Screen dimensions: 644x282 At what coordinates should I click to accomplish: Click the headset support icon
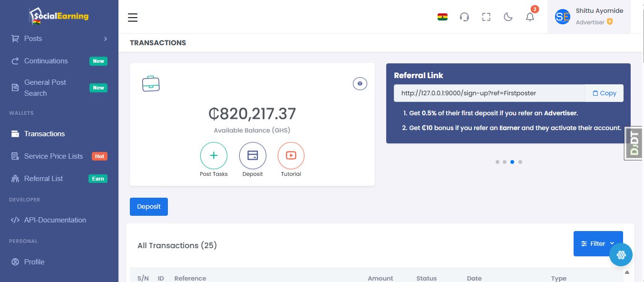[464, 17]
